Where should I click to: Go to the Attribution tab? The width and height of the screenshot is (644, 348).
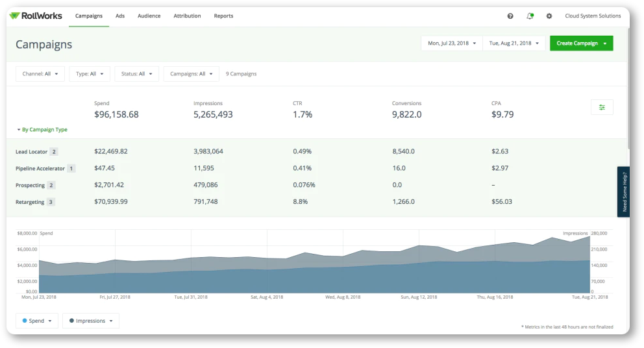click(x=187, y=16)
